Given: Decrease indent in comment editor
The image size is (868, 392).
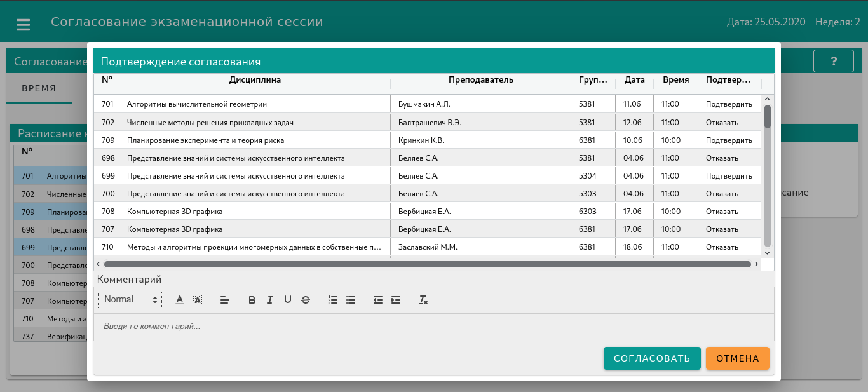Looking at the screenshot, I should click(x=378, y=300).
